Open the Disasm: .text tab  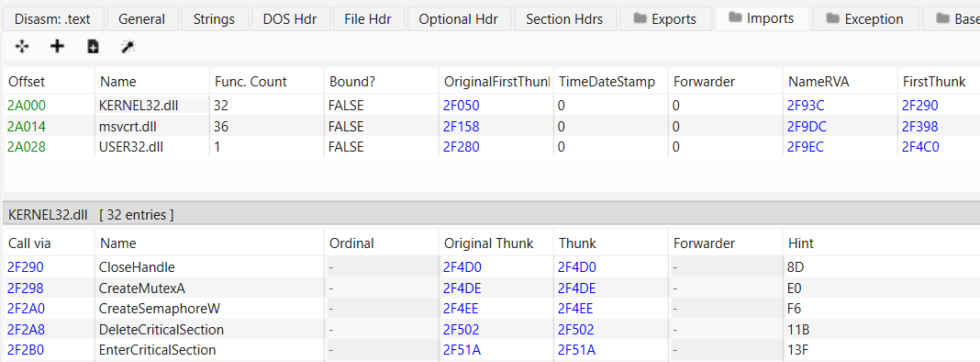(52, 18)
